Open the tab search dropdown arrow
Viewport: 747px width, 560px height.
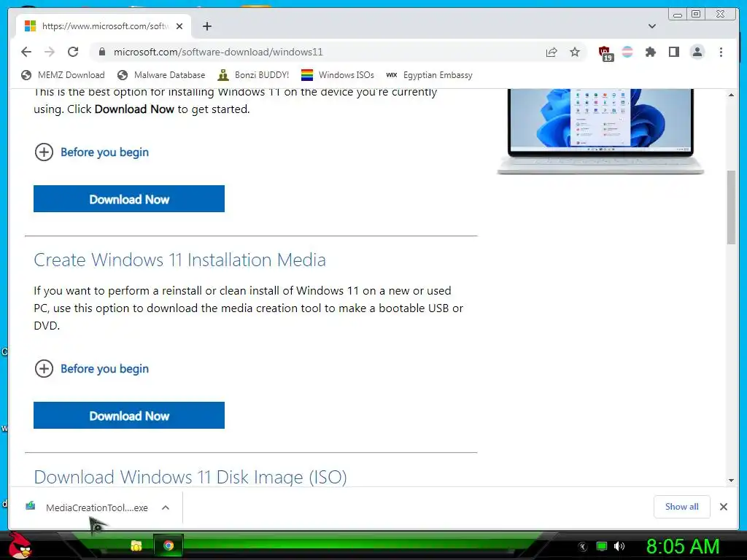pos(652,26)
